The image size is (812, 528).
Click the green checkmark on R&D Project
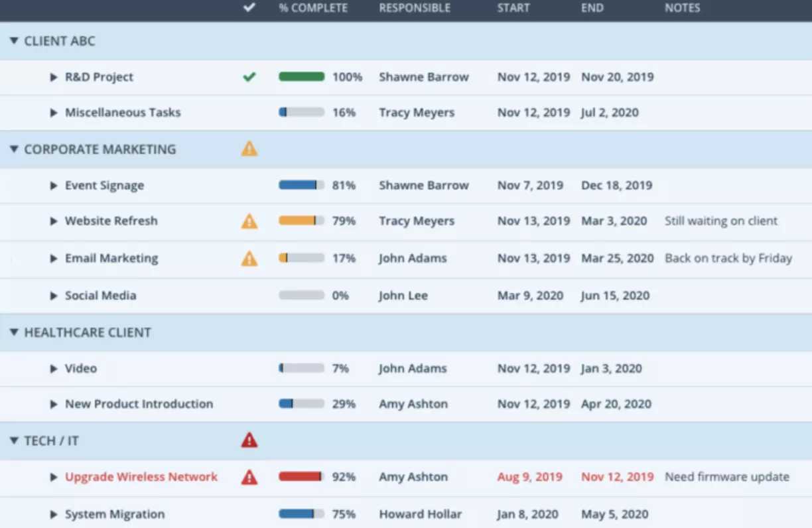tap(249, 77)
